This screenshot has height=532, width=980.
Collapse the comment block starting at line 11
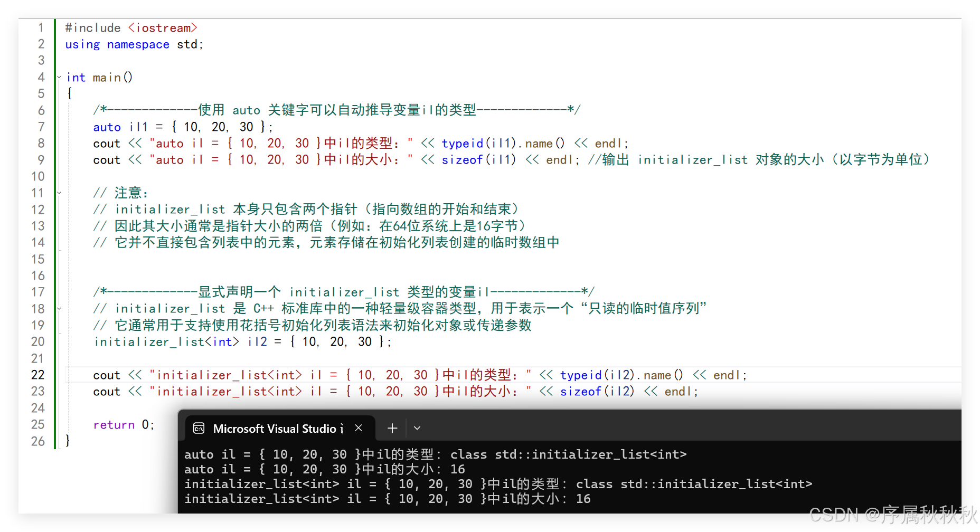(x=59, y=193)
